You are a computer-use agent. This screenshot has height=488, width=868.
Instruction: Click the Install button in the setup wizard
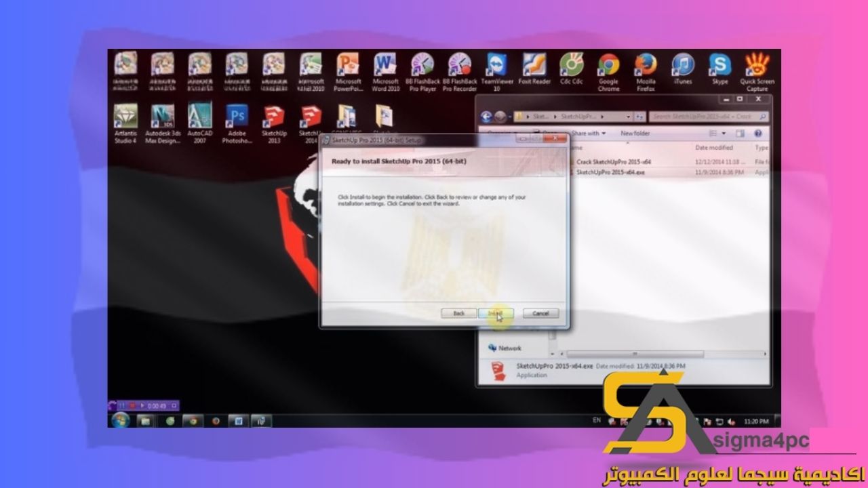pos(495,313)
